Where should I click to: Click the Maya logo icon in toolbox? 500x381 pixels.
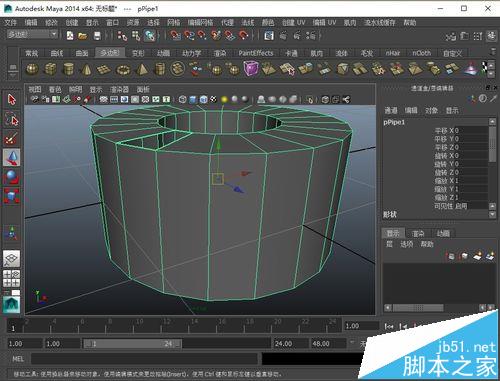12,305
